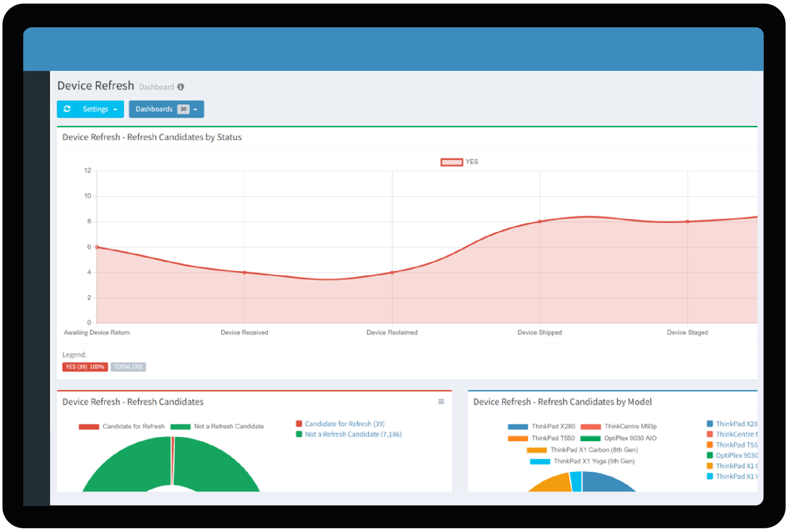The height and width of the screenshot is (532, 788).
Task: Toggle ThinkPad T550 chart legend item
Action: [x=541, y=438]
